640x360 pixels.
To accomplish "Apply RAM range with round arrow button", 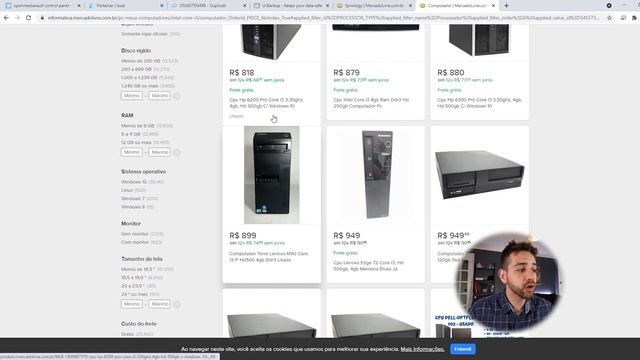I will [177, 152].
